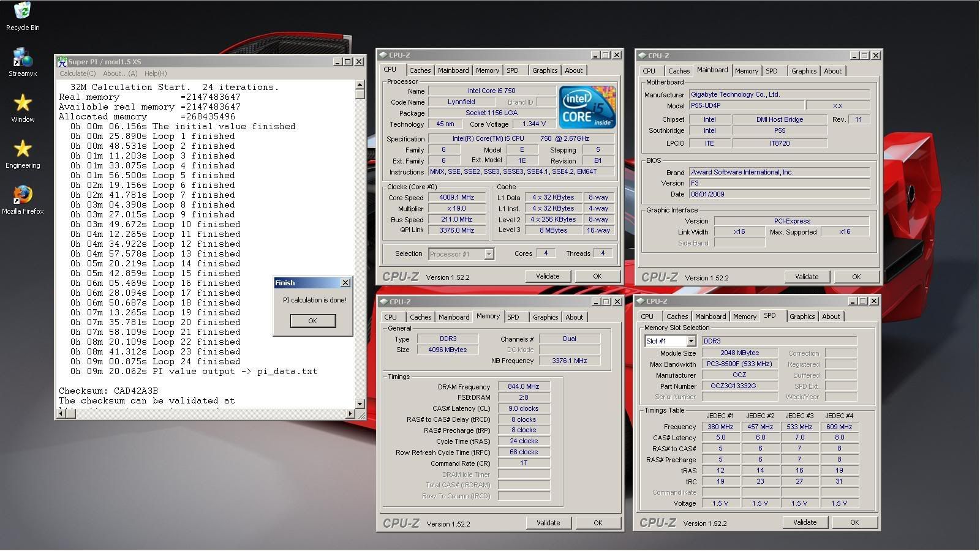
Task: Switch to the Caches tab in top-left CPU-Z
Action: [x=420, y=70]
